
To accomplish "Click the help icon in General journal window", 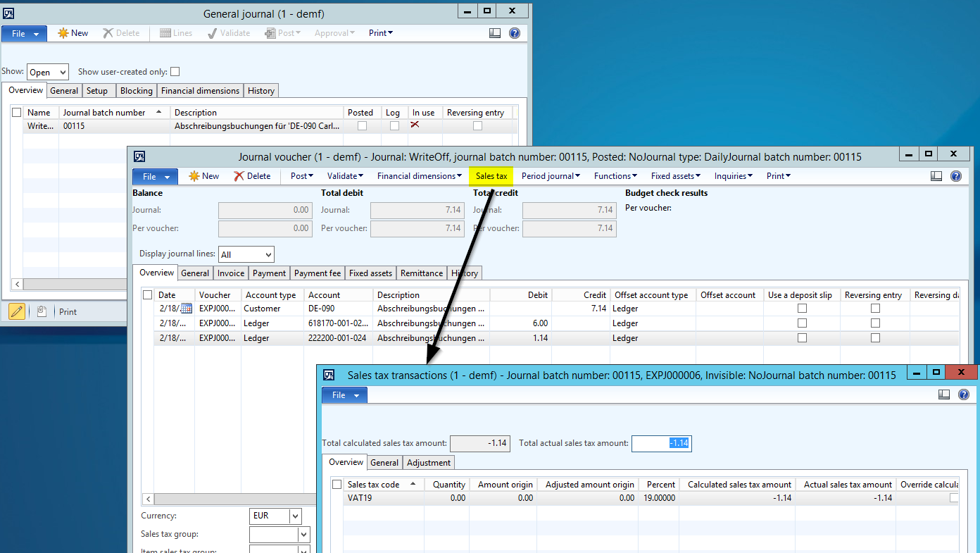I will coord(515,33).
